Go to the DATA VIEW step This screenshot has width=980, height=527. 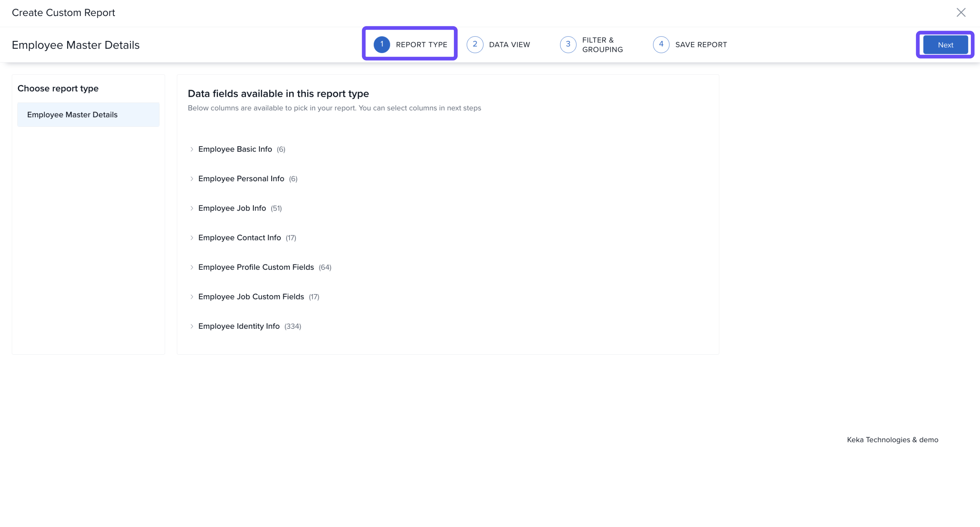pos(509,45)
